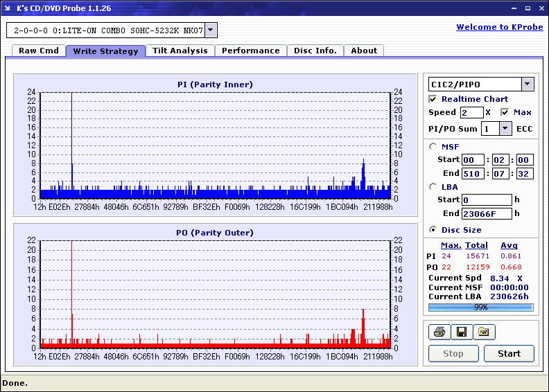Select the Disc Size radio button
This screenshot has width=549, height=392.
pos(433,230)
